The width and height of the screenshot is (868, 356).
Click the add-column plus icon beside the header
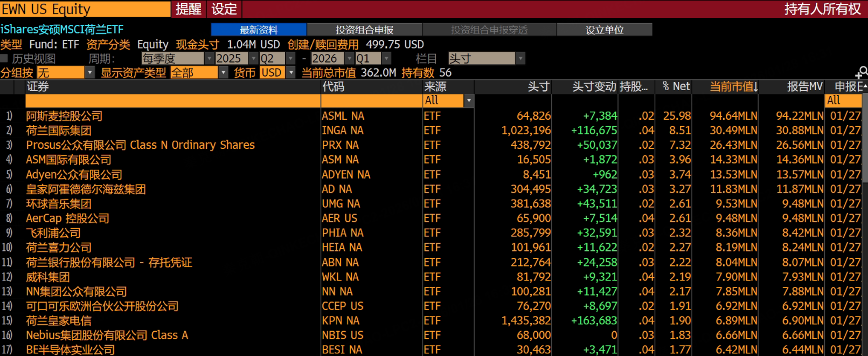click(860, 72)
